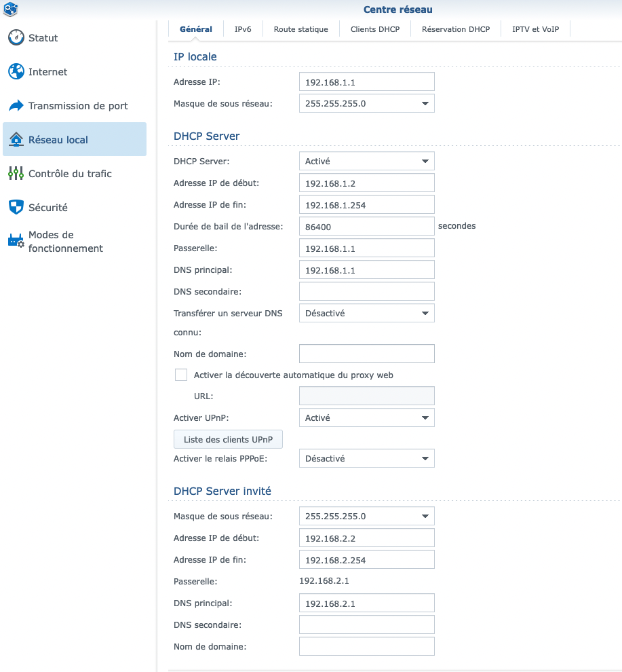This screenshot has width=622, height=672.
Task: Open the IPTV et VoIP tab
Action: 535,29
